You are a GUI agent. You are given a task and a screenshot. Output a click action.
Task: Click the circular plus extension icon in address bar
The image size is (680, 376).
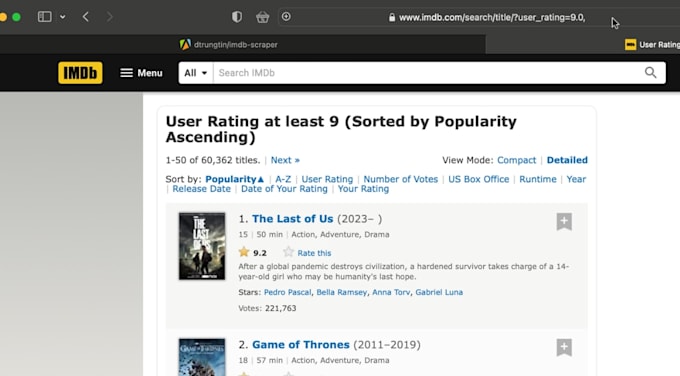(286, 16)
